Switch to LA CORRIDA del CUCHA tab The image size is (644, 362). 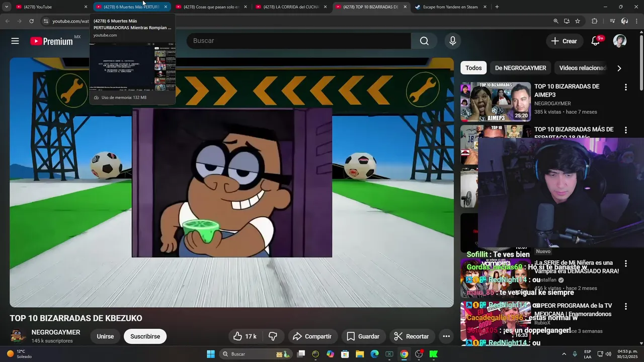291,7
